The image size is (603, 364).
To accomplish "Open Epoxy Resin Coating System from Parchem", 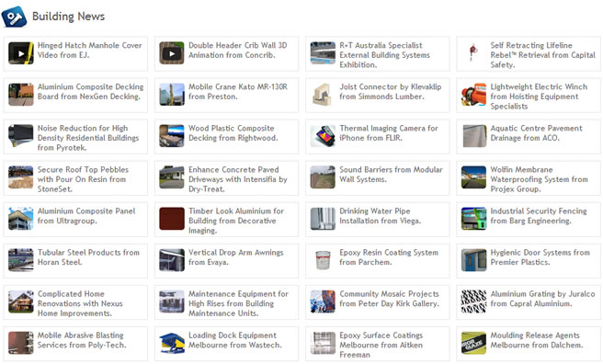I will [x=389, y=257].
